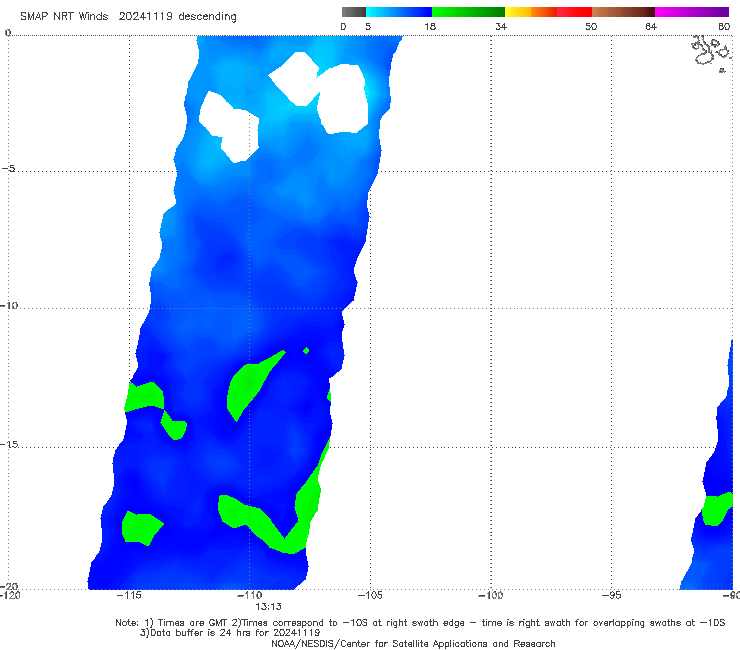Click the cyan-to-blue 5–18 colorbar segment

(399, 12)
